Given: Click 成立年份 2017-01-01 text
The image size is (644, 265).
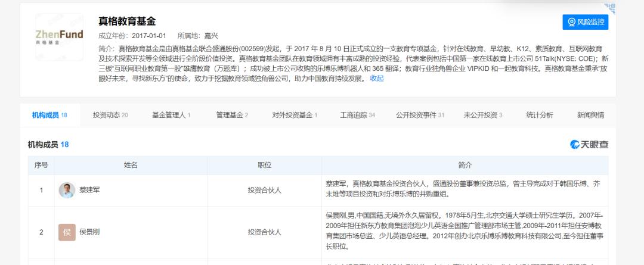Looking at the screenshot, I should [x=132, y=36].
